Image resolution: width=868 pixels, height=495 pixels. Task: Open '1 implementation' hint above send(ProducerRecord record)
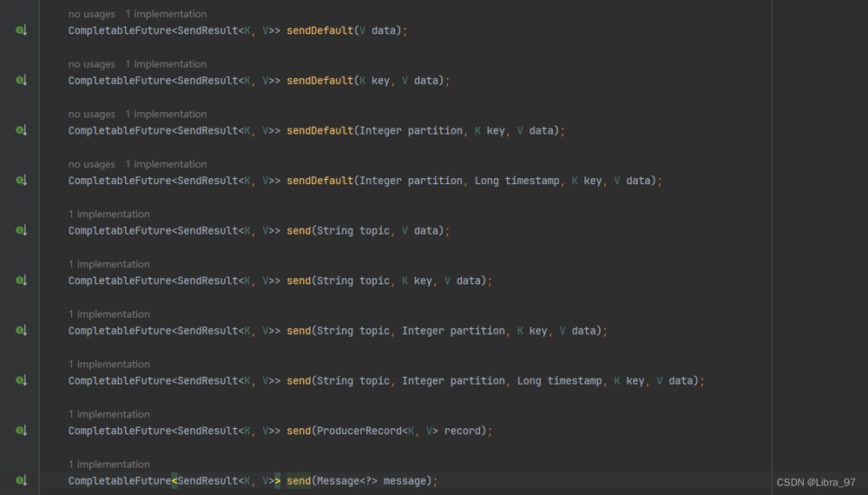tap(109, 414)
